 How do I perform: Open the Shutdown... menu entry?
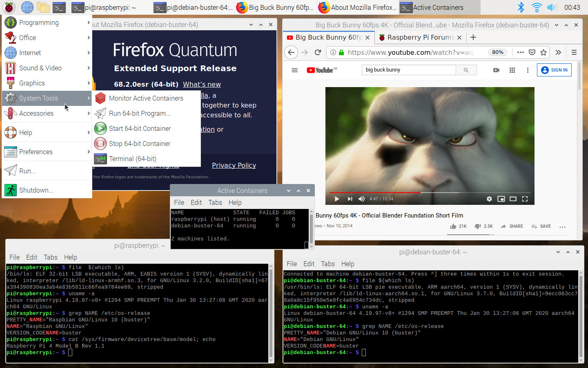(47, 190)
